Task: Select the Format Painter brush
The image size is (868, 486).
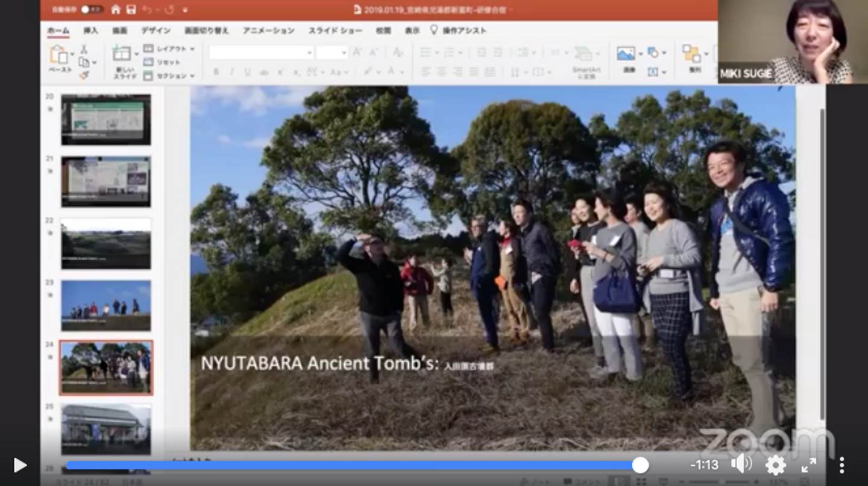Action: pyautogui.click(x=84, y=75)
